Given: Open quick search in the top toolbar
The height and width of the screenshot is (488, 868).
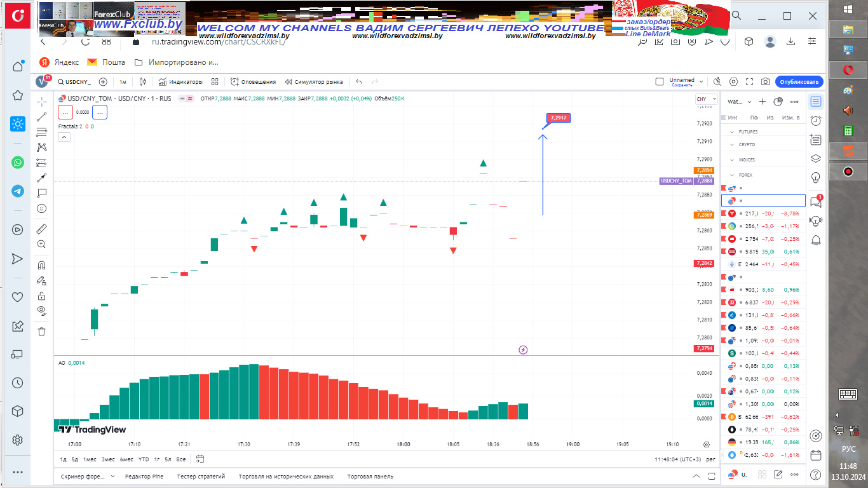Looking at the screenshot, I should [717, 82].
